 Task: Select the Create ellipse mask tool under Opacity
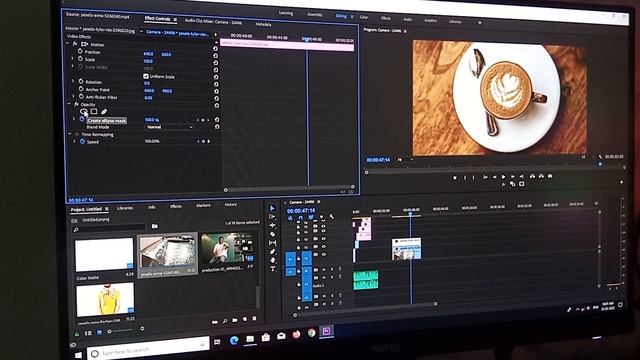click(84, 111)
